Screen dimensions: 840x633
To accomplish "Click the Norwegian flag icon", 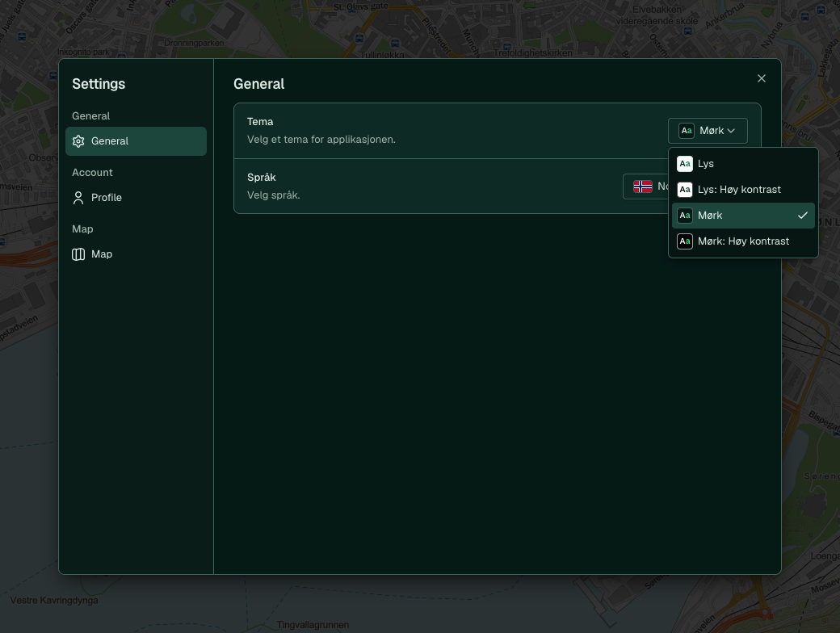I will click(x=642, y=187).
